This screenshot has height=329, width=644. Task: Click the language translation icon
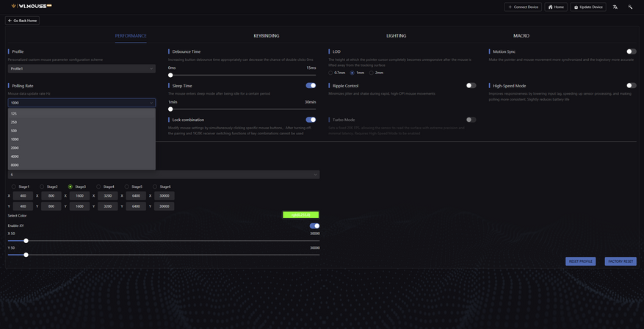tap(615, 7)
